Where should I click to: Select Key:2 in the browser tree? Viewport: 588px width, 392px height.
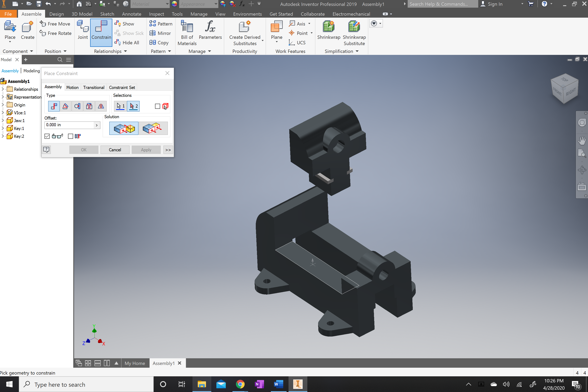[x=19, y=136]
